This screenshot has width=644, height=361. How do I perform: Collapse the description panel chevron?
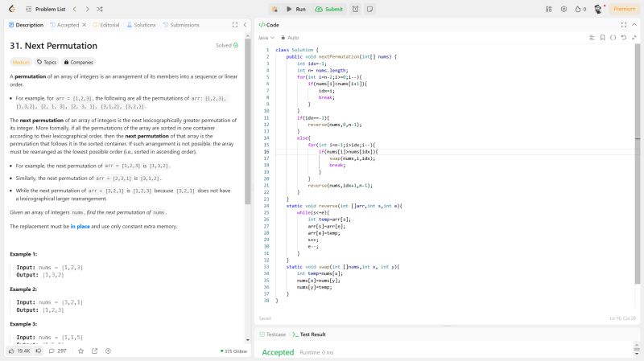coord(246,25)
